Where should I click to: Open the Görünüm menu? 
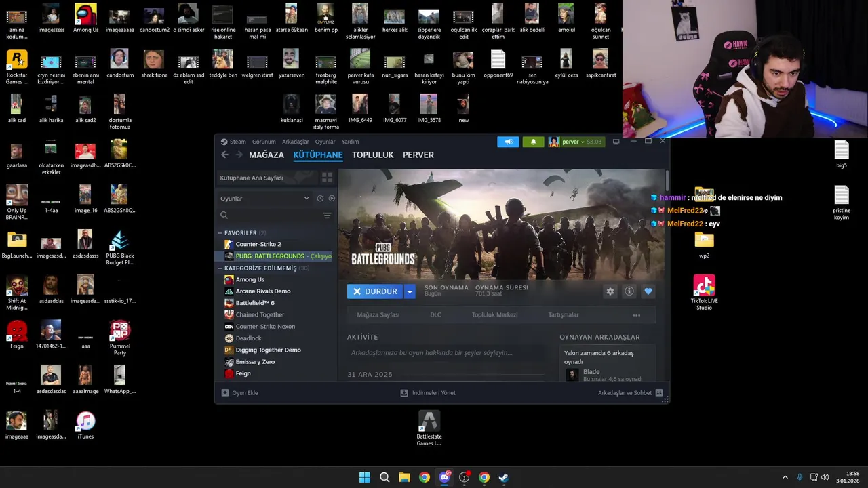click(264, 142)
